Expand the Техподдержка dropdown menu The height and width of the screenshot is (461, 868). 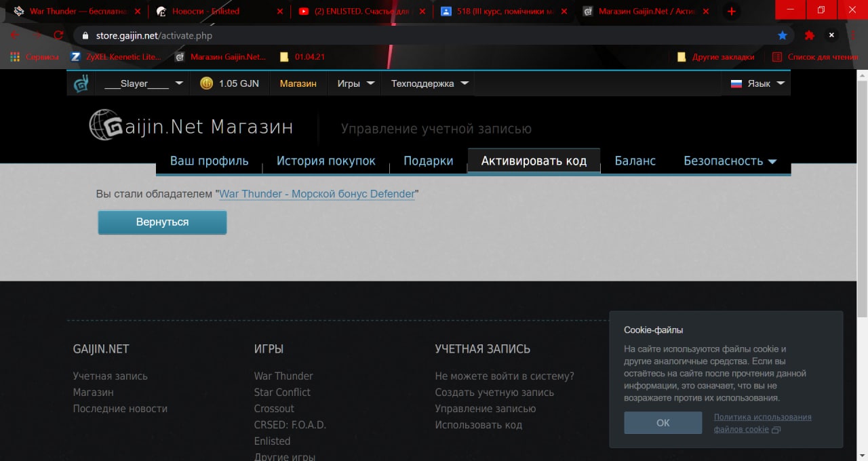pyautogui.click(x=430, y=83)
